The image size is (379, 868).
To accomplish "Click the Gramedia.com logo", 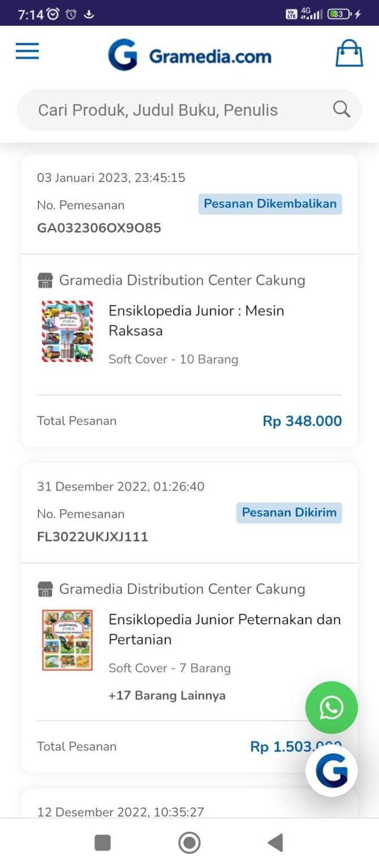I will coord(189,55).
